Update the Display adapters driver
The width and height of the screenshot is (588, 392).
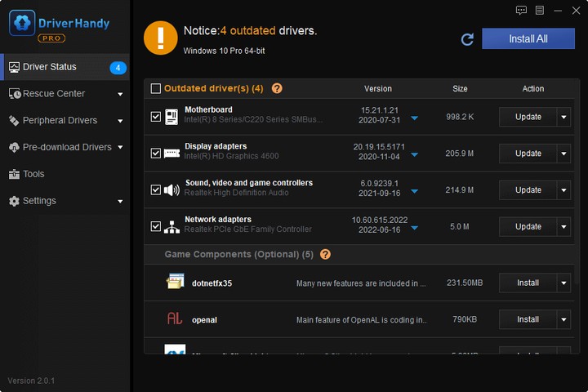tap(528, 154)
